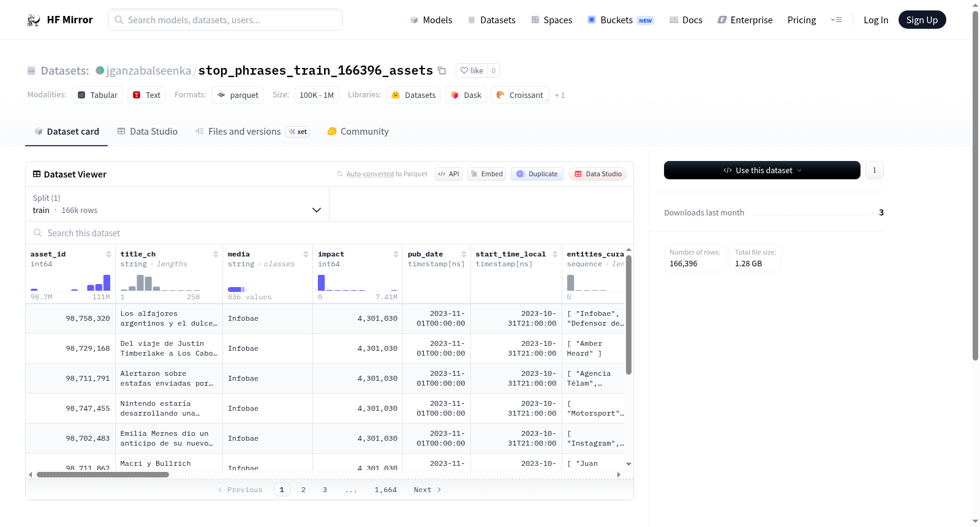Open the jganzabalseenka user profile
The height and width of the screenshot is (527, 980).
tap(149, 70)
